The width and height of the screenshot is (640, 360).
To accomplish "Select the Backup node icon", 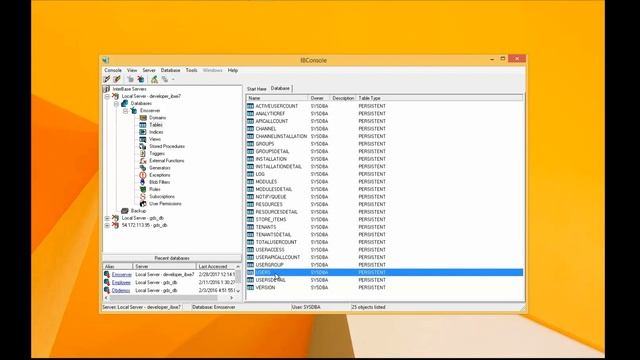I will pos(125,211).
